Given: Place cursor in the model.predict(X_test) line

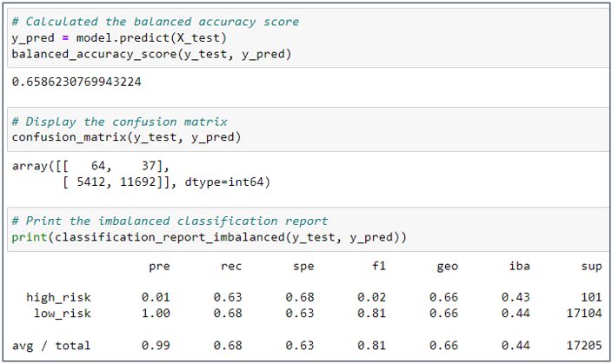Looking at the screenshot, I should (119, 38).
